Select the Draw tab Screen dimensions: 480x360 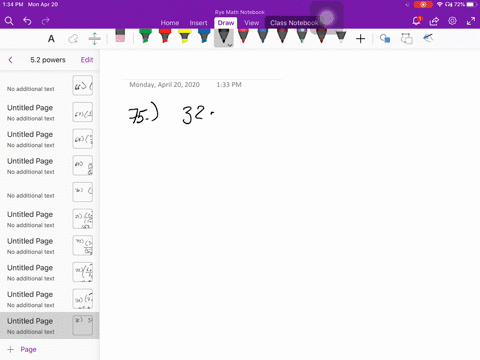click(x=226, y=23)
